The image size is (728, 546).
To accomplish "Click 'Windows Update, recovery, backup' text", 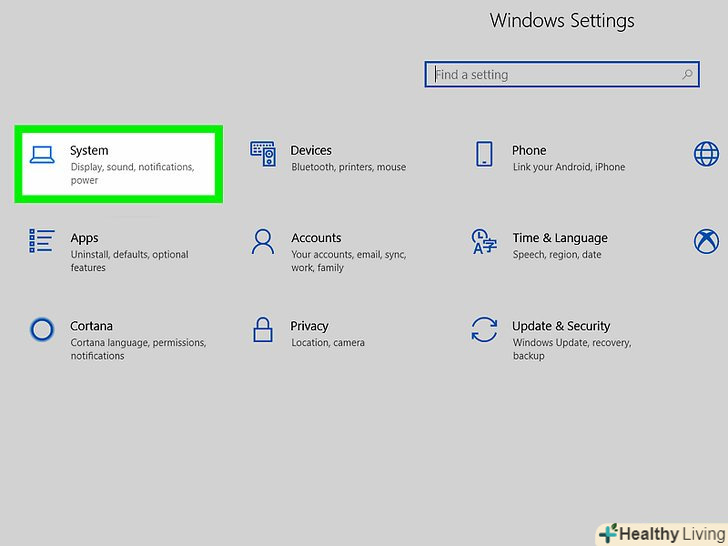I will pos(572,349).
